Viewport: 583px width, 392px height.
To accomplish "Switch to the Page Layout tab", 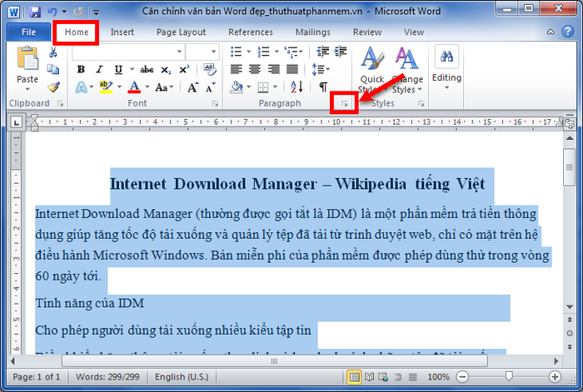I will 181,32.
